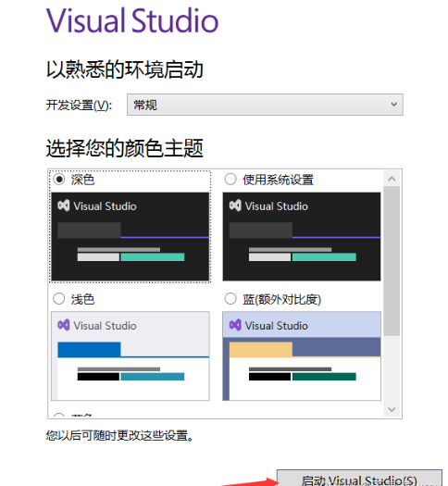Click the theme list scroll up arrow
This screenshot has width=448, height=486.
coord(392,179)
